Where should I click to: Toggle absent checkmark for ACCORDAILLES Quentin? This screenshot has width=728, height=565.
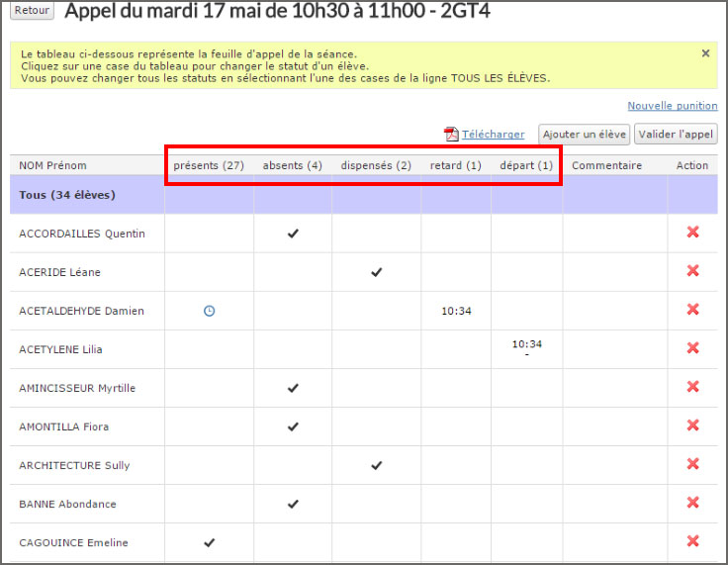coord(293,234)
